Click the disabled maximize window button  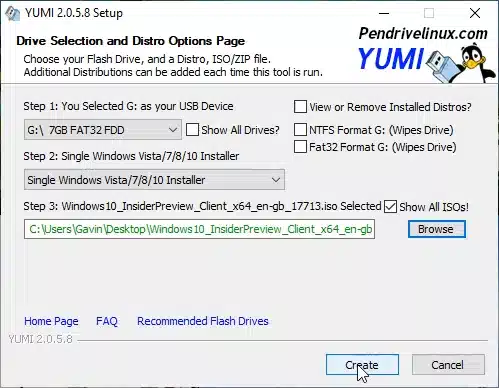(429, 13)
